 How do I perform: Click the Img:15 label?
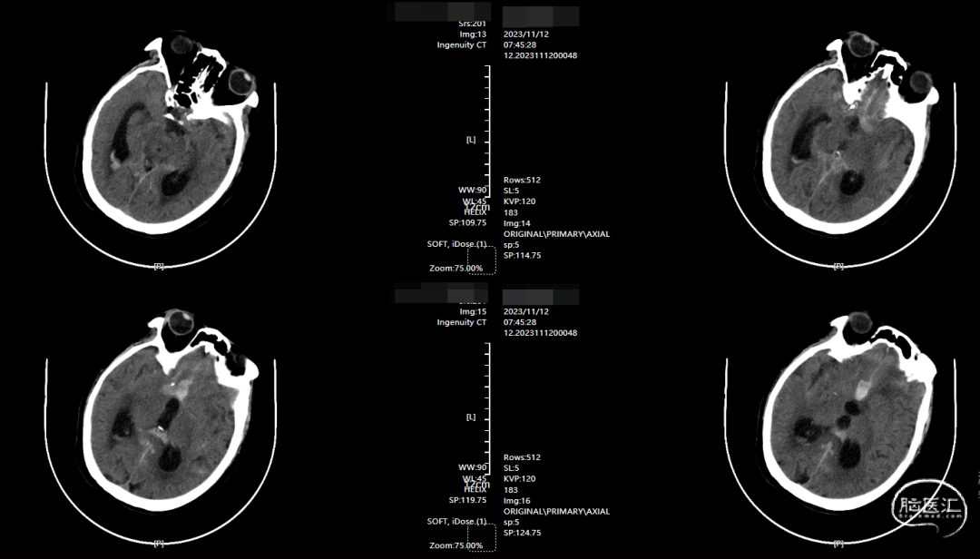click(474, 311)
